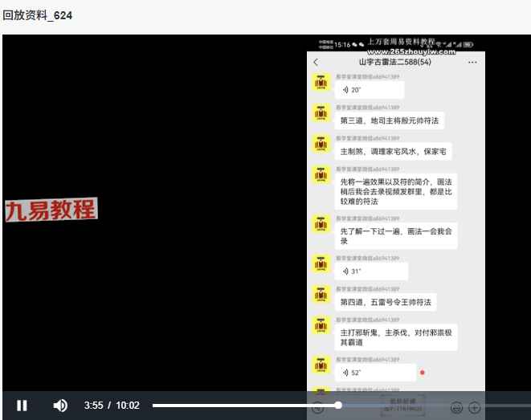Click the 3:55 / 10:02 time display
This screenshot has width=531, height=420.
tap(112, 406)
